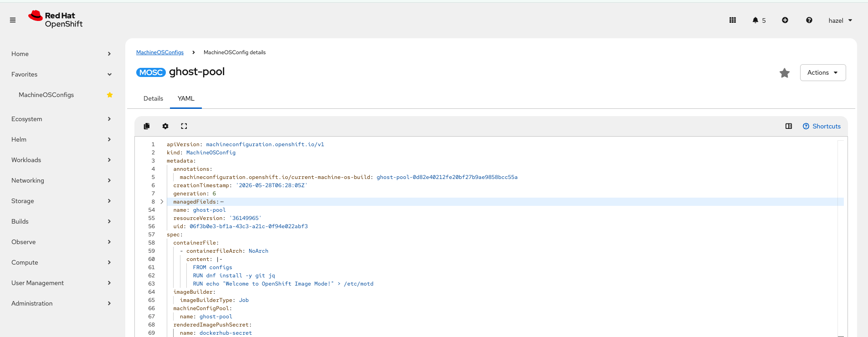
Task: Click the apiVersion value on line 1
Action: [265, 144]
